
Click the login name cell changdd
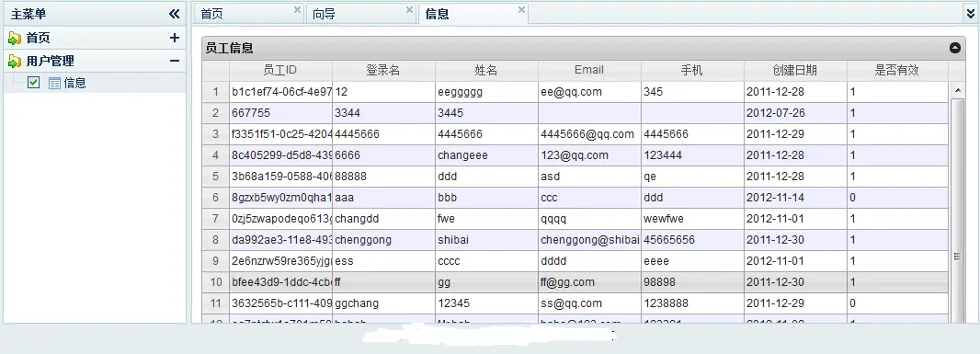click(383, 219)
